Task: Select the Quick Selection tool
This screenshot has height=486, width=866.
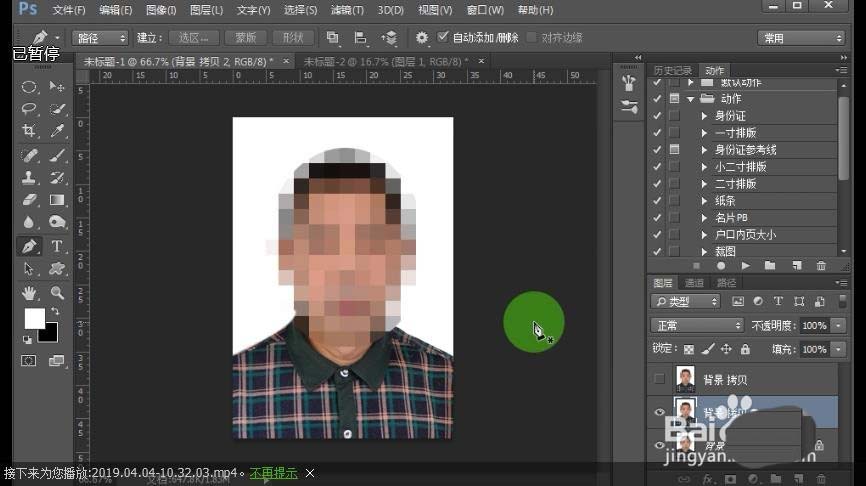Action: pyautogui.click(x=57, y=109)
